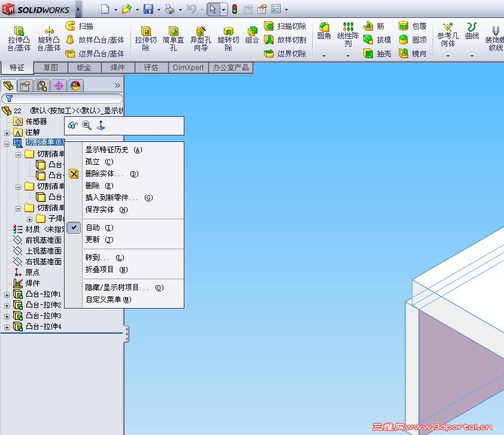Expand the 线性阵列 pattern dropdown arrow

tap(348, 56)
